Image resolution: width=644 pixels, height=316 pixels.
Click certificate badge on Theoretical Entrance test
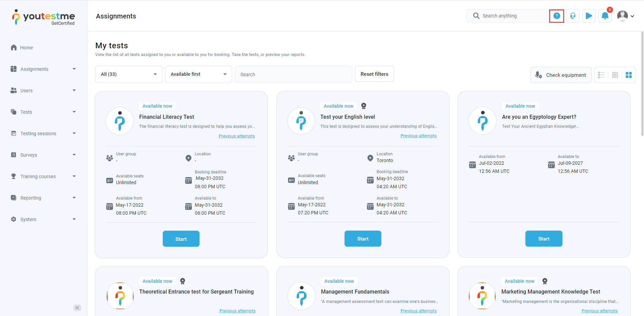182,281
